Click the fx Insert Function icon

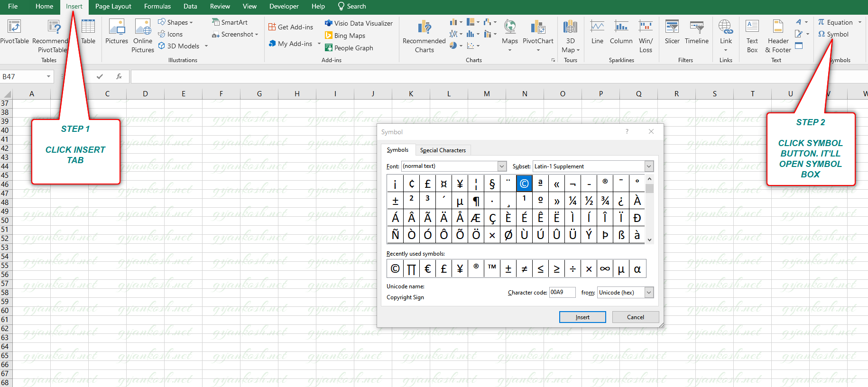(119, 76)
